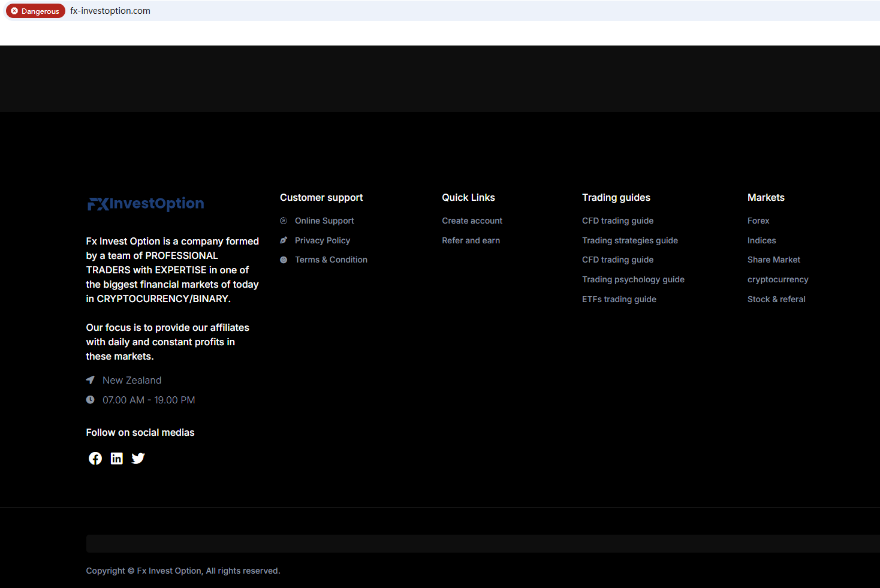Click the Dangerous site warning badge
The width and height of the screenshot is (880, 588).
pyautogui.click(x=35, y=11)
